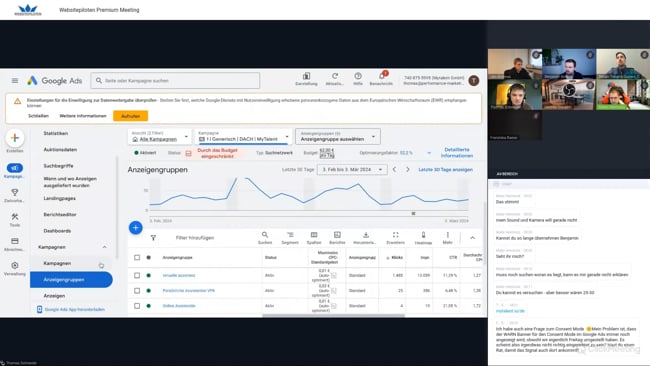Viewport: 650px width, 366px height.
Task: Open the Heatmap toolbar icon
Action: [x=423, y=235]
